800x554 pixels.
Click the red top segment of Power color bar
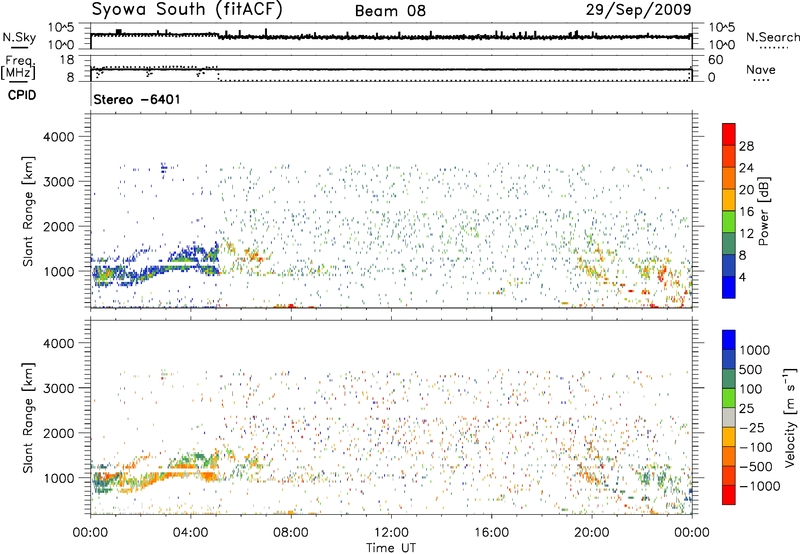coord(729,134)
